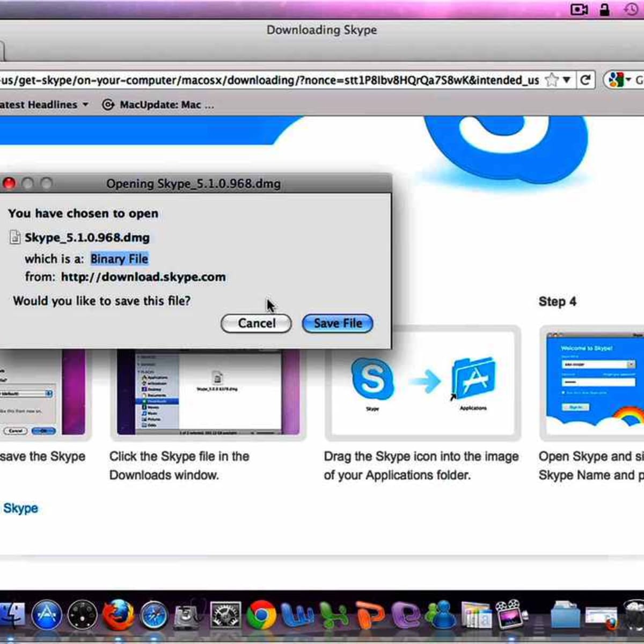Click the http://download.skype.com source text
This screenshot has height=644, width=644.
point(143,277)
